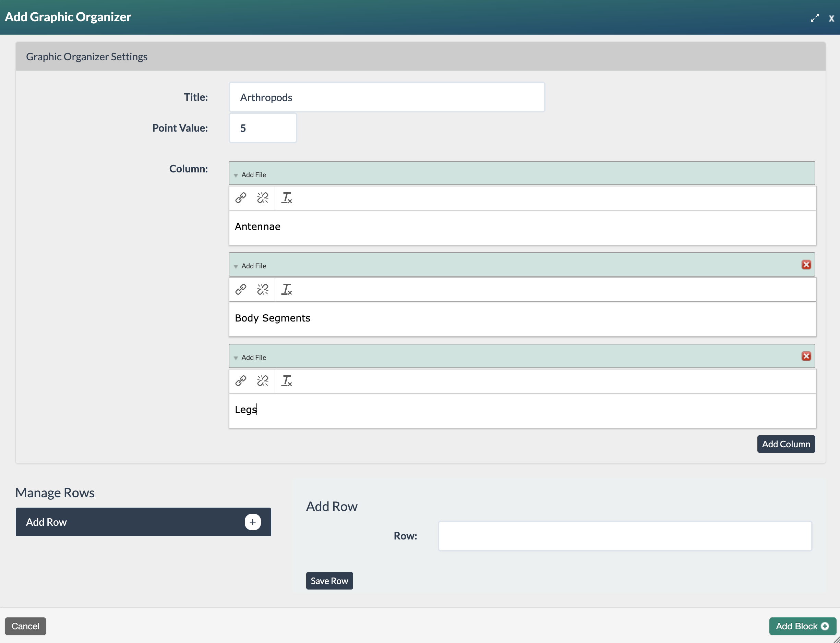Click the plus icon on Add Row

tap(253, 522)
